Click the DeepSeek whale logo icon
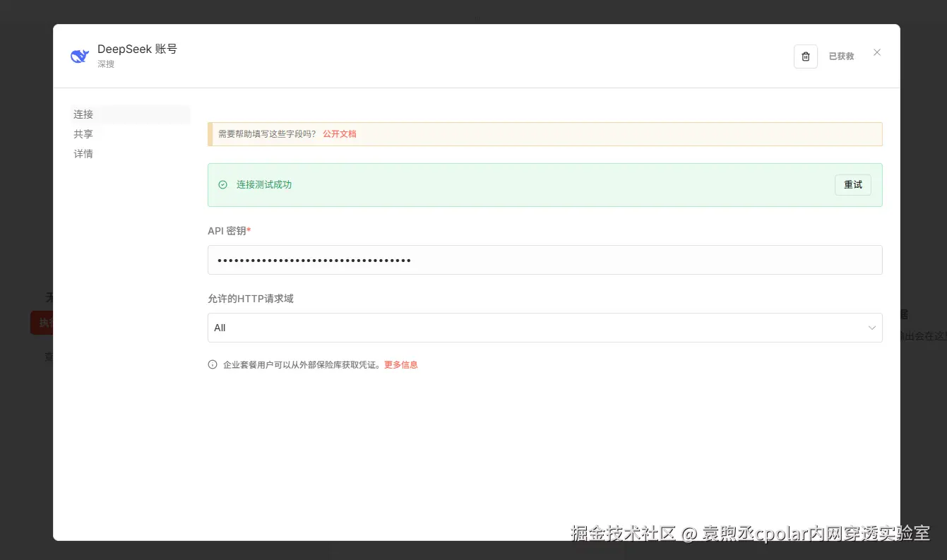 pos(80,56)
